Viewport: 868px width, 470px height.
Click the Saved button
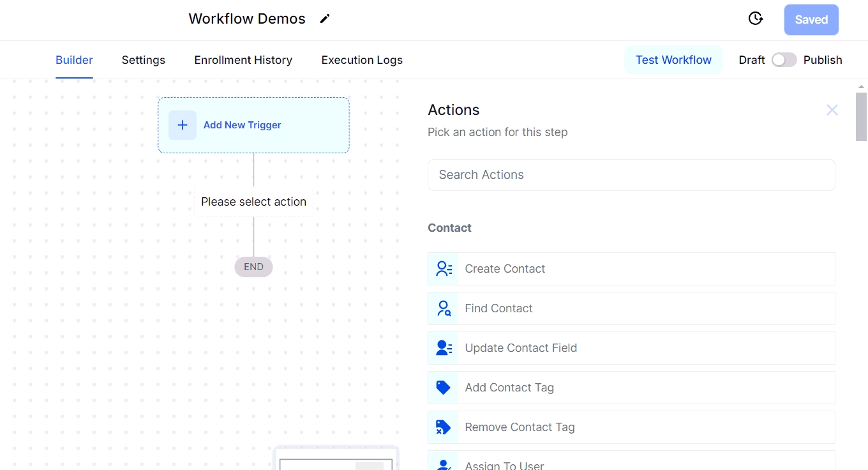coord(811,20)
